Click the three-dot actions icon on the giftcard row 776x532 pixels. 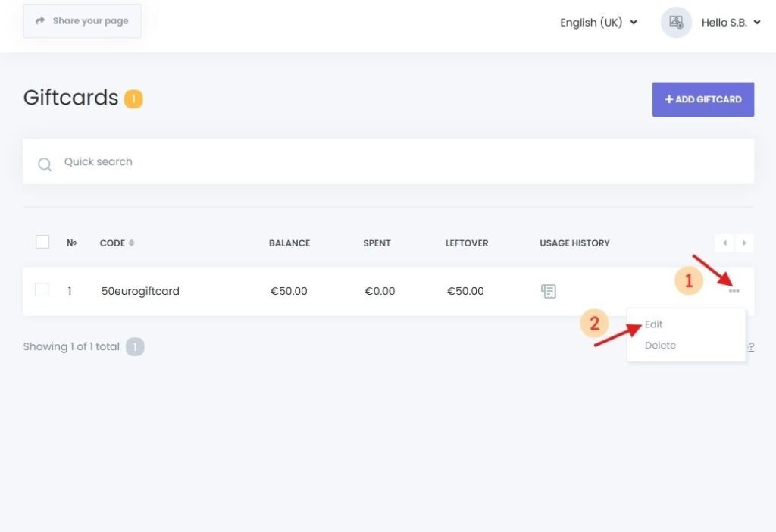[x=733, y=290]
